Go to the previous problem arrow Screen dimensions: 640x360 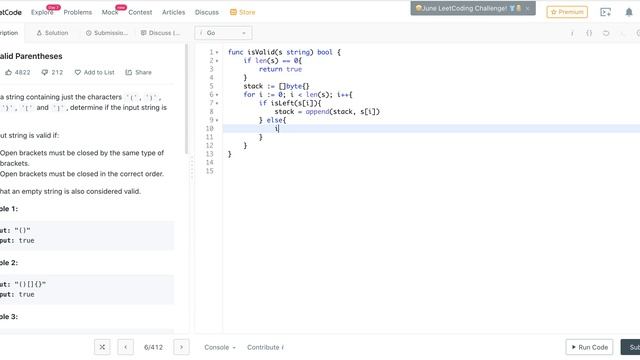pyautogui.click(x=125, y=347)
